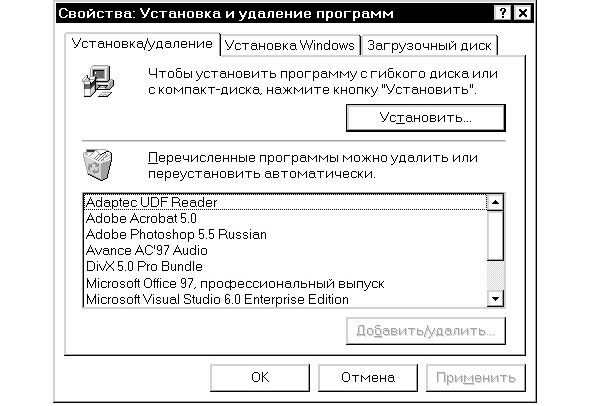Viewport: 591px width, 406px height.
Task: Click the question mark help button
Action: click(x=502, y=14)
